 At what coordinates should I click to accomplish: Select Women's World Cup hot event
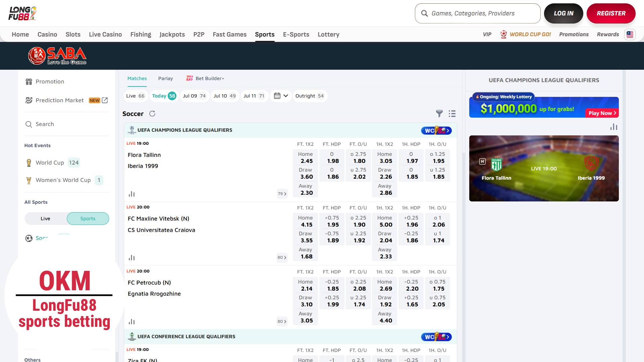point(64,180)
